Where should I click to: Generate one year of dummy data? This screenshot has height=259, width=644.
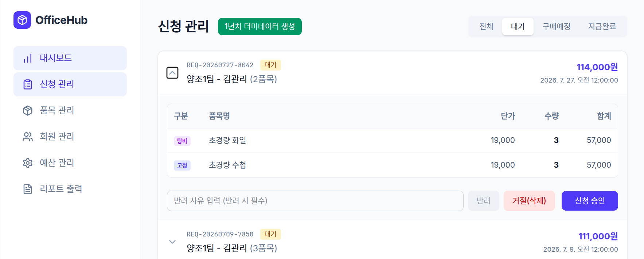pos(259,27)
